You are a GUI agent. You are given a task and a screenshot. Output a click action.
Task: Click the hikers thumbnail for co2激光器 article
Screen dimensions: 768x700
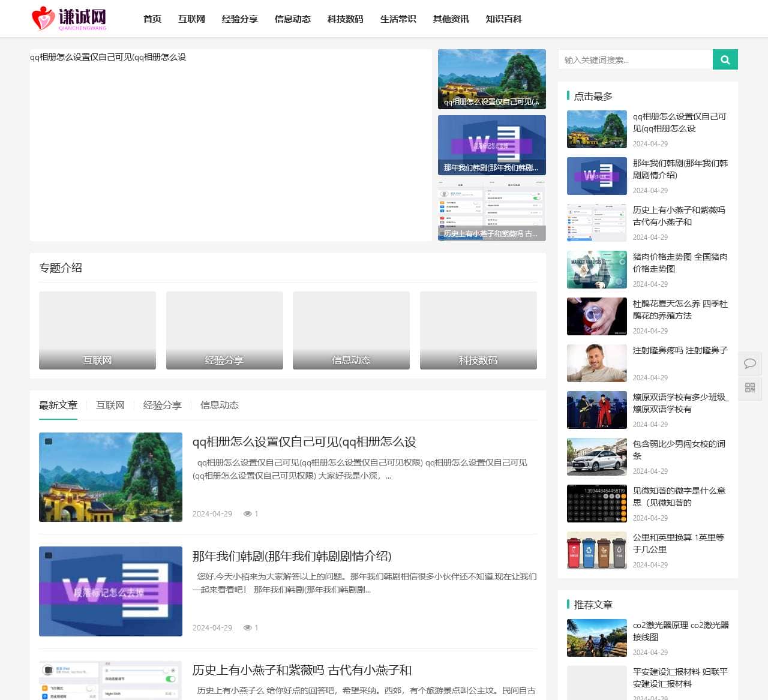(597, 638)
